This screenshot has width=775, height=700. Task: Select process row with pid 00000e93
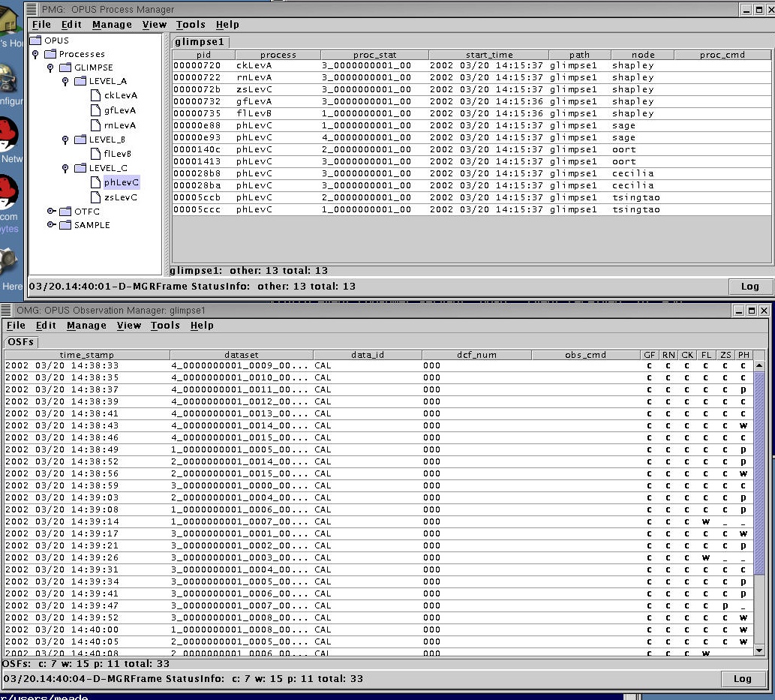(x=471, y=137)
